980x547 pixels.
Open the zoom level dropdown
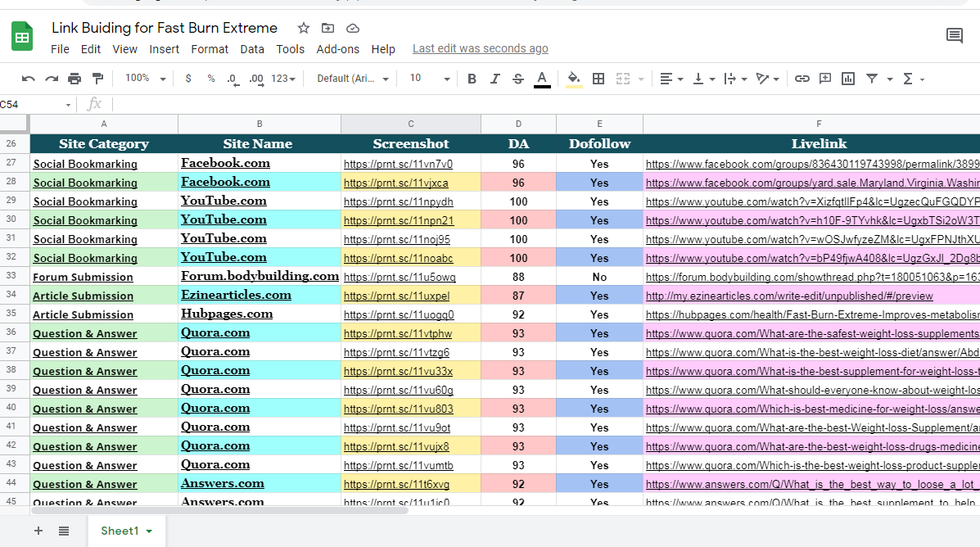click(x=145, y=79)
